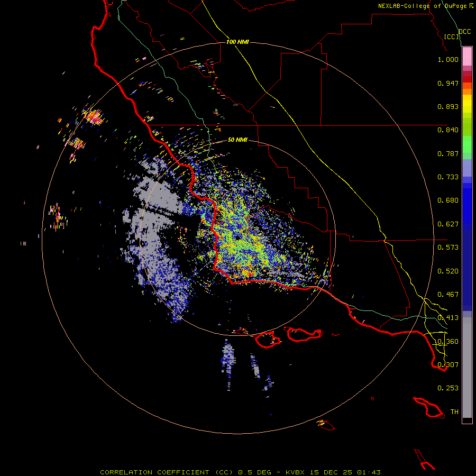476x476 pixels.
Task: Click the 0.5 DEG elevation text
Action: 255,472
